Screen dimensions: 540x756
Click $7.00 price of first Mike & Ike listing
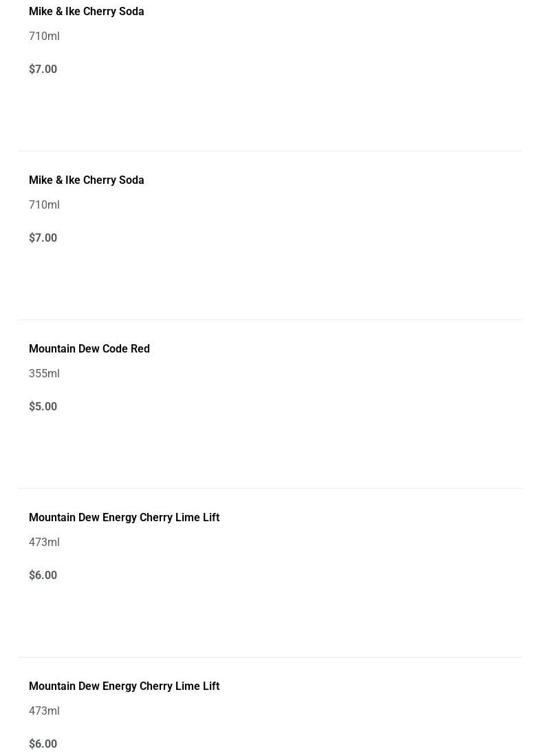coord(43,70)
